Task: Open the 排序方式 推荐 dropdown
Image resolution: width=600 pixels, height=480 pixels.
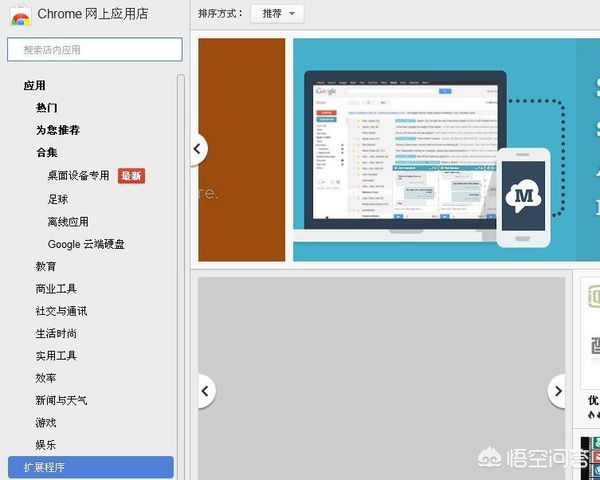Action: tap(277, 14)
